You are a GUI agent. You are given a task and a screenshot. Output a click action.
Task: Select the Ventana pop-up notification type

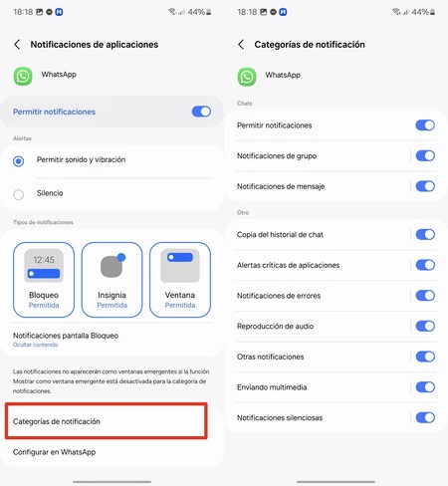click(x=180, y=280)
